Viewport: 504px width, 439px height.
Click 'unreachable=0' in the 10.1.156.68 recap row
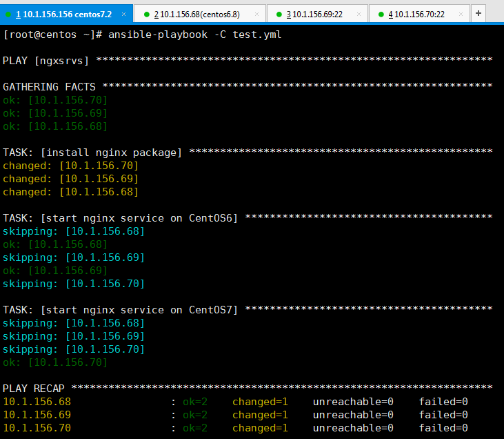click(353, 402)
